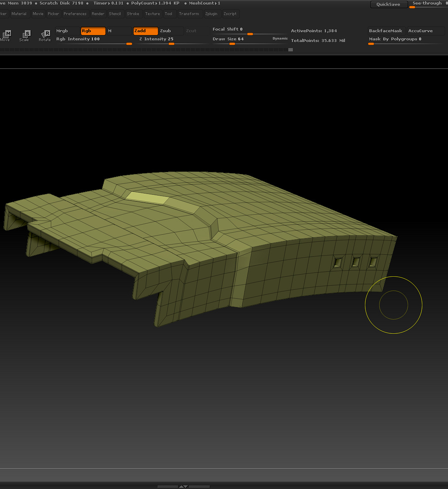Open the Zplugin menu
Viewport: 448px width, 489px height.
[211, 14]
